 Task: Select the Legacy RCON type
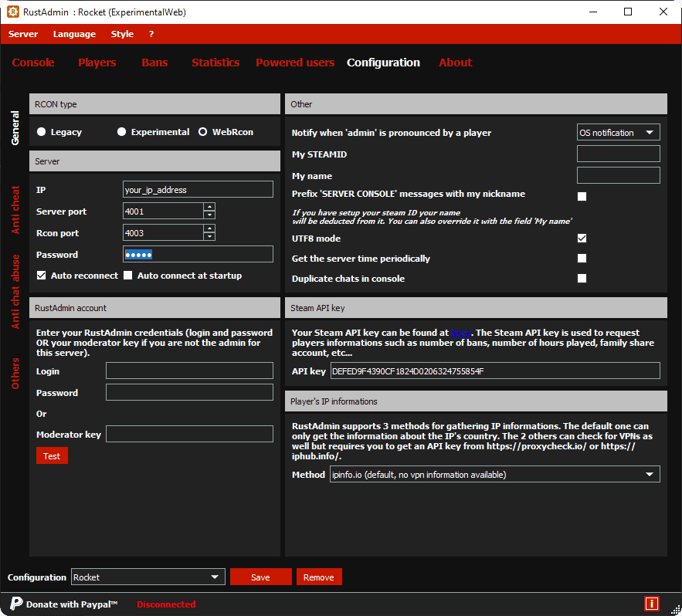click(42, 132)
